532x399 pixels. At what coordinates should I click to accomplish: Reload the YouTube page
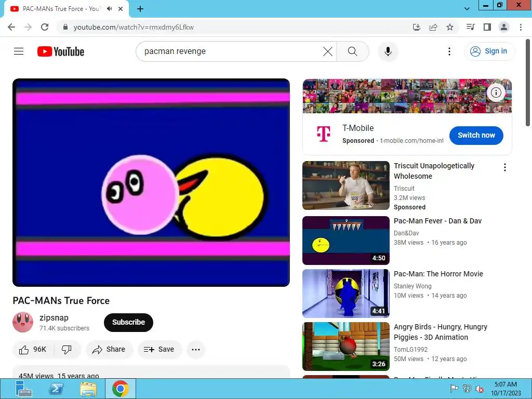click(45, 27)
